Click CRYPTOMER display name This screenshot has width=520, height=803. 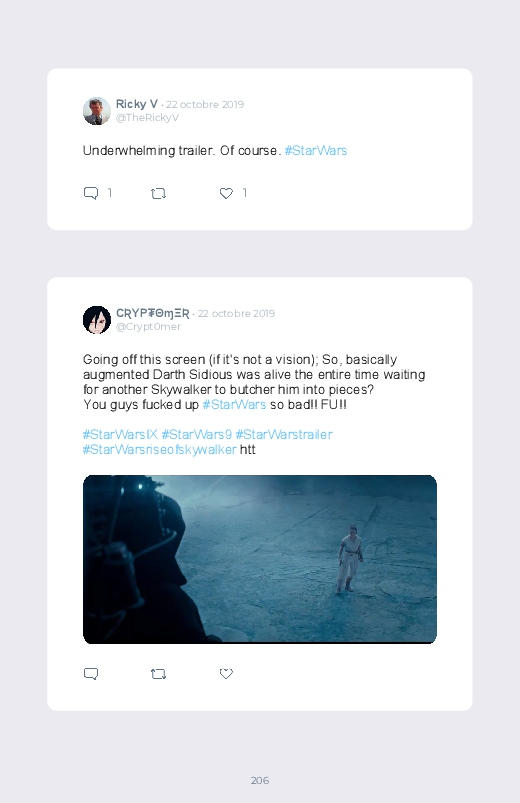(x=153, y=313)
